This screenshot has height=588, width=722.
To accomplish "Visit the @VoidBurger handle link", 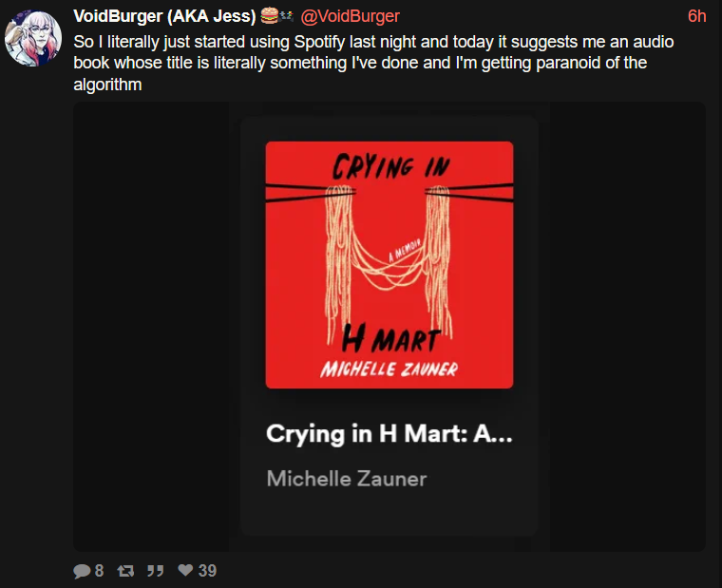I will coord(350,16).
